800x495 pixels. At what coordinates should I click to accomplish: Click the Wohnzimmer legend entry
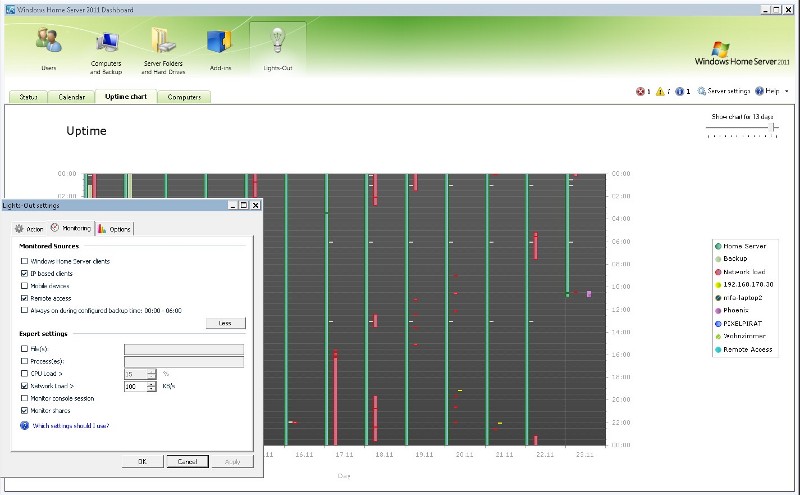click(740, 336)
